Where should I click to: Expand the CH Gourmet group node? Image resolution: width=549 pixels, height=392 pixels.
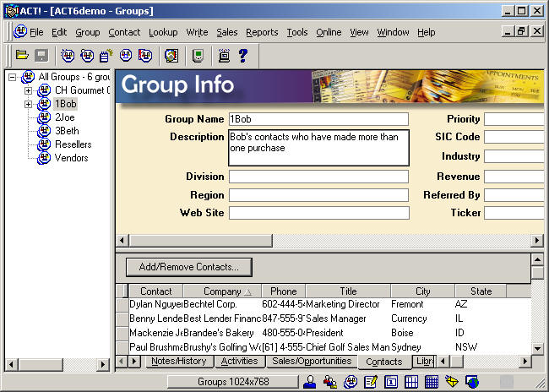(x=29, y=90)
